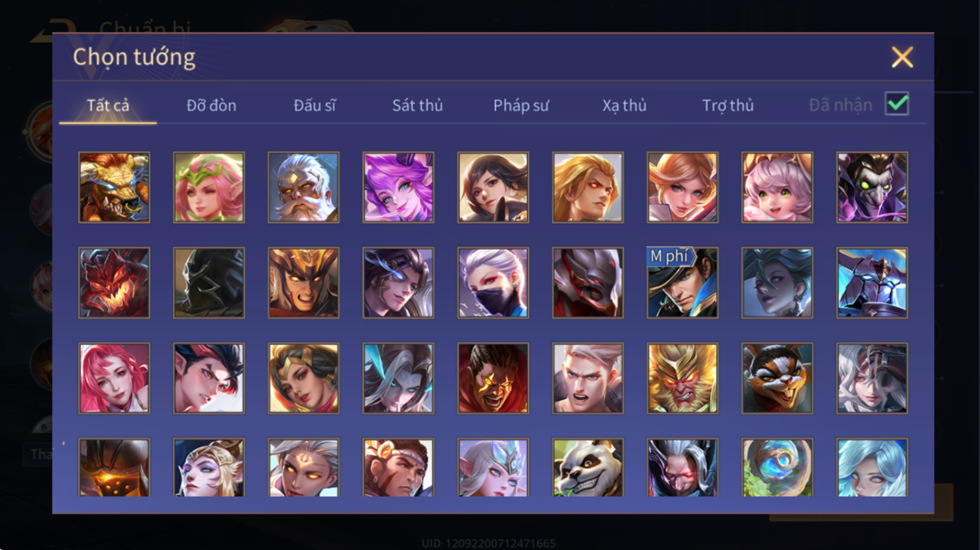Select the golden monkey king hero

point(682,378)
